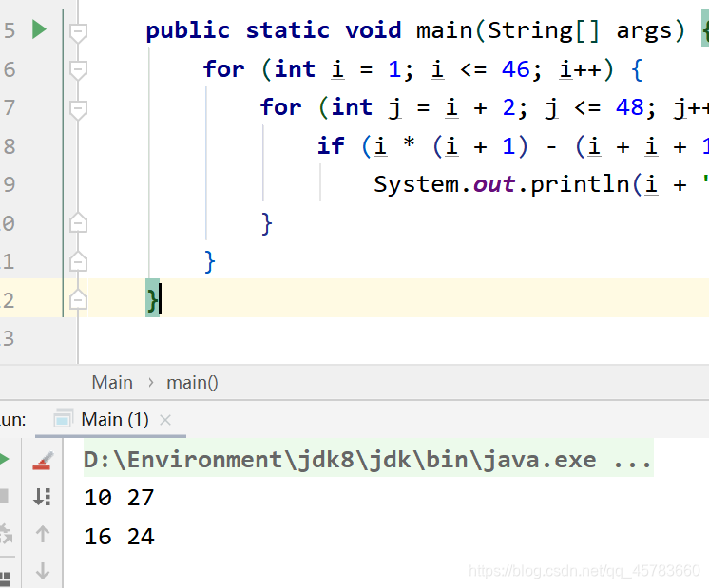Click the closing brace on line 11
Screen dimensions: 709x588
[x=209, y=261]
